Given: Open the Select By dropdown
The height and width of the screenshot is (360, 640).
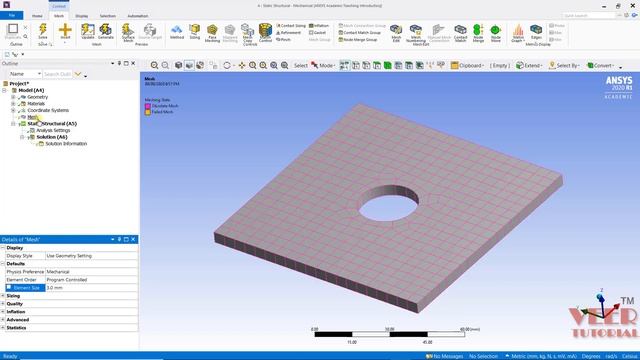Looking at the screenshot, I should [x=565, y=65].
